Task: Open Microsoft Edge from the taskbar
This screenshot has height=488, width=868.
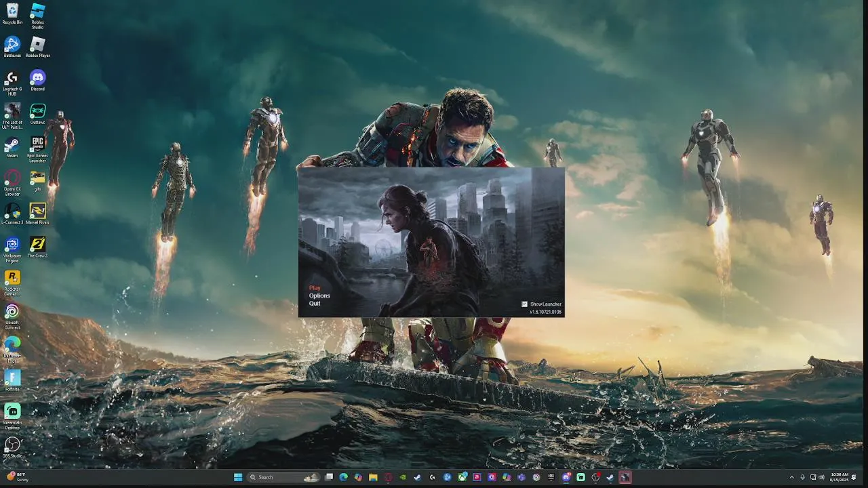Action: click(x=343, y=477)
